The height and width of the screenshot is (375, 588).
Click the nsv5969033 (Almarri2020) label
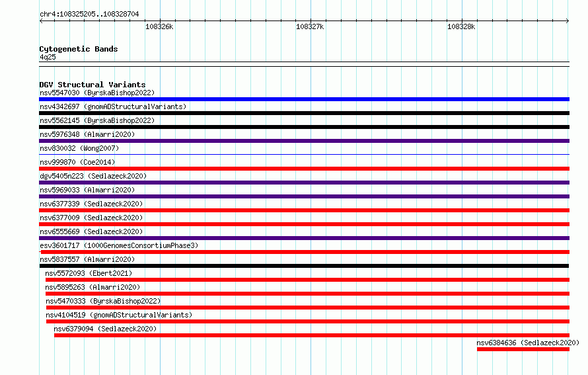87,190
